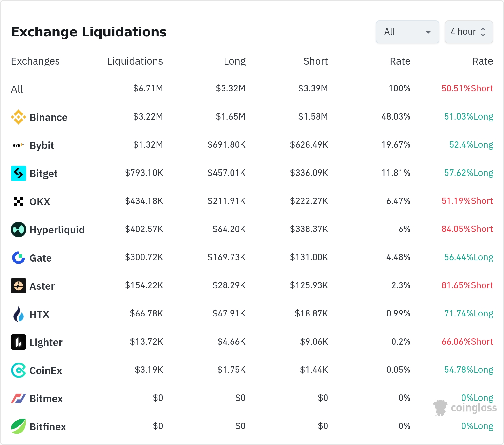Click the Bybit logo icon

[19, 145]
